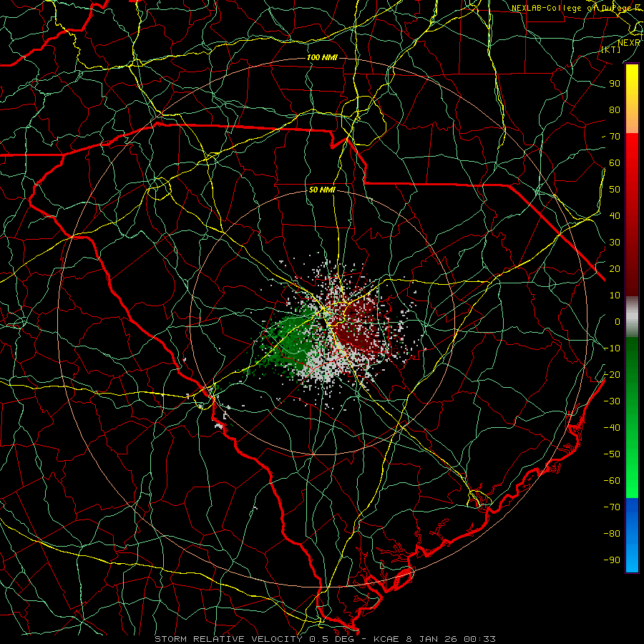Click the -90 label on the velocity scale
644x644 pixels.
[612, 560]
